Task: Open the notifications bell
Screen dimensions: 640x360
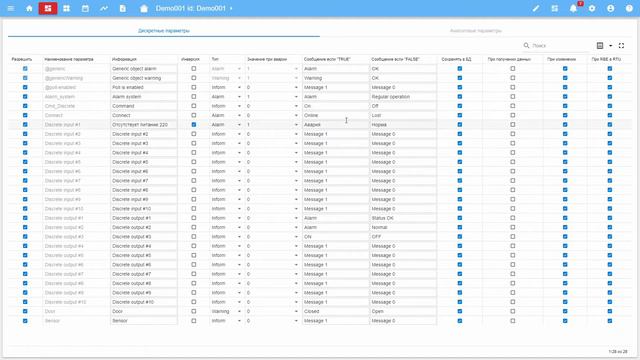Action: click(573, 8)
